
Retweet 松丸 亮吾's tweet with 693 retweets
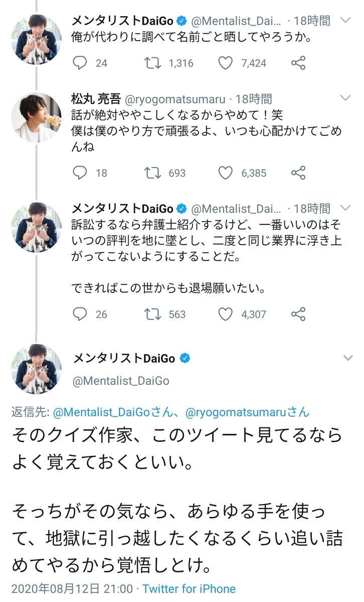click(152, 173)
